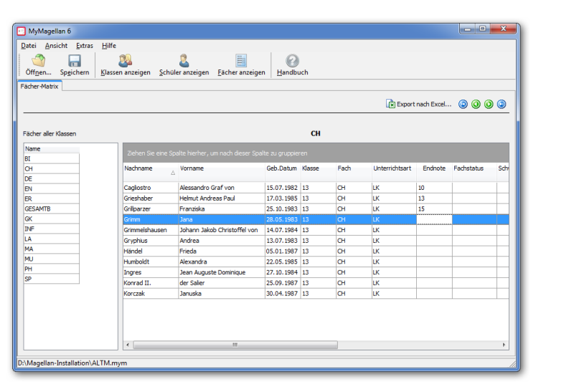Select the Grieshaber row
574x392 pixels.
coord(316,199)
